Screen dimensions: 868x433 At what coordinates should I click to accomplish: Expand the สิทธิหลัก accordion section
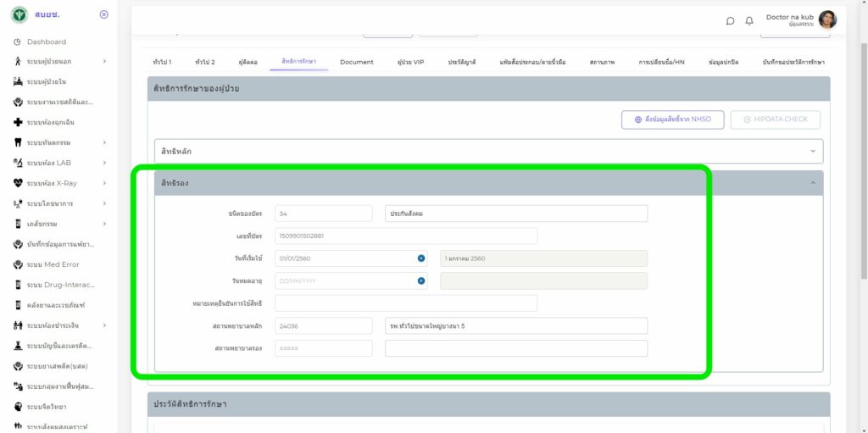[487, 151]
